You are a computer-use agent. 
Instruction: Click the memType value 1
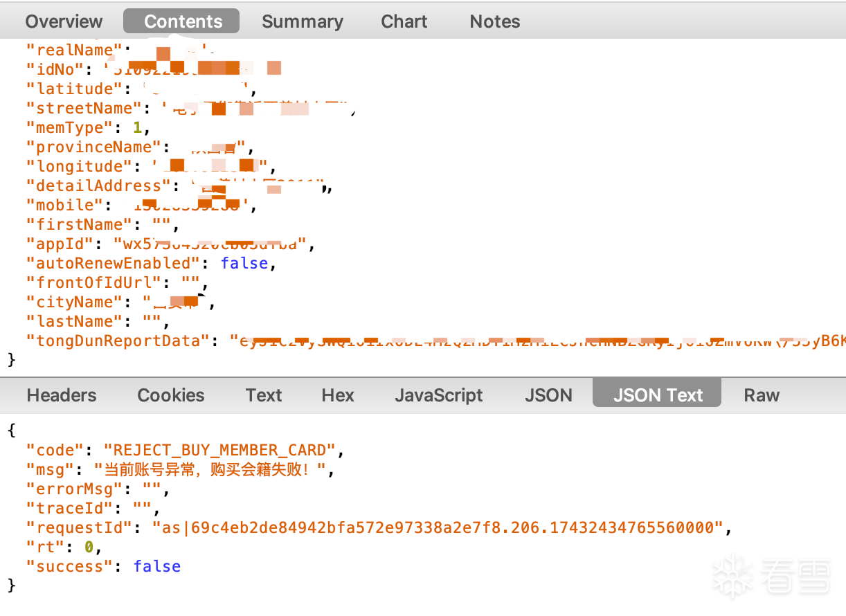[137, 128]
